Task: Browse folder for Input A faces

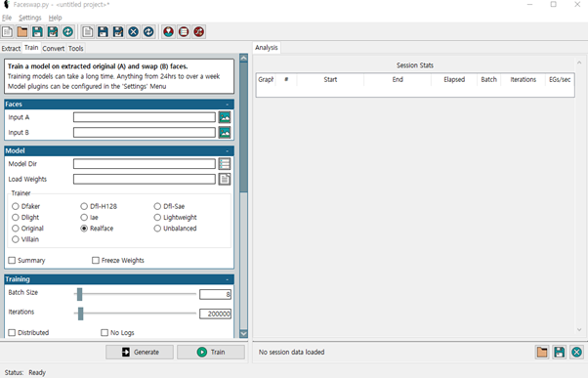Action: coord(225,117)
